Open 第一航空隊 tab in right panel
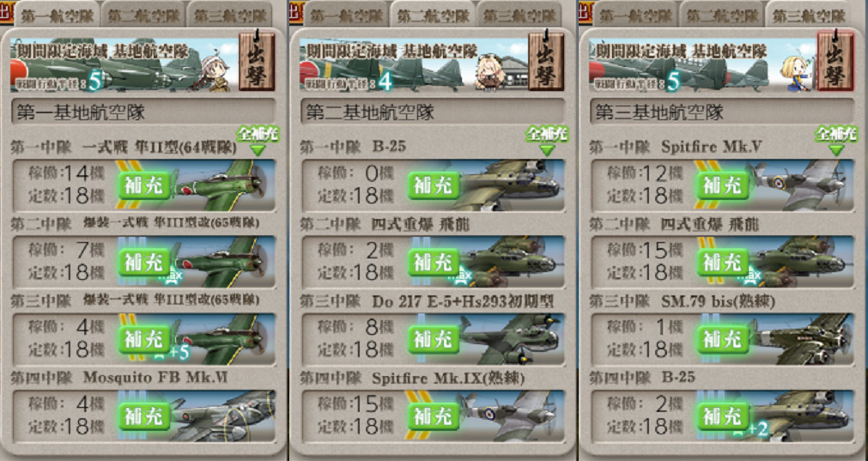 click(x=636, y=15)
